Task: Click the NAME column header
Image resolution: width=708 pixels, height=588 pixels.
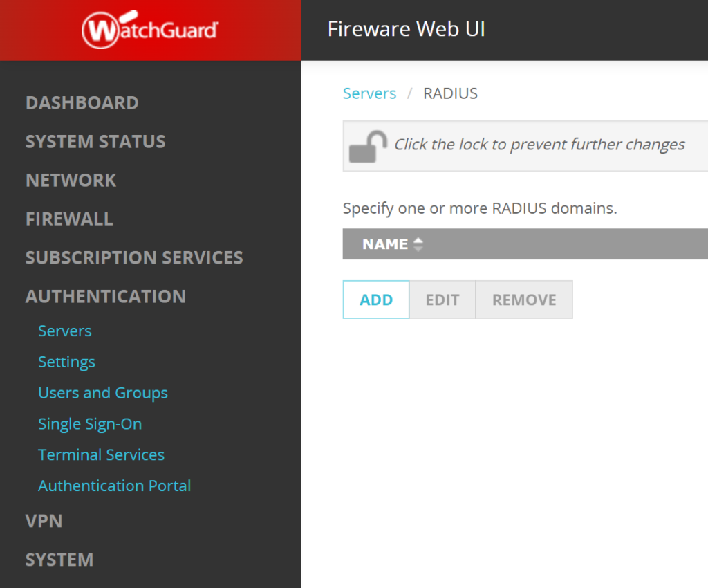Action: pyautogui.click(x=386, y=244)
